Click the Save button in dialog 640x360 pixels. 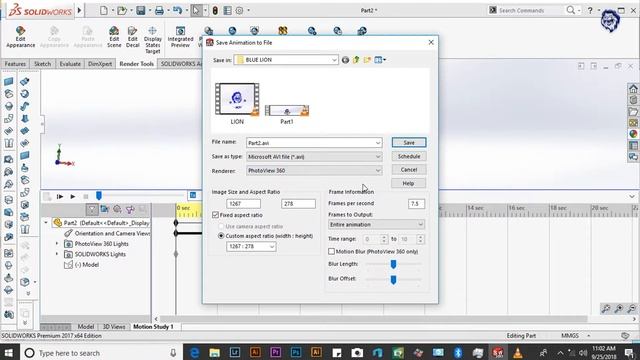coord(409,142)
